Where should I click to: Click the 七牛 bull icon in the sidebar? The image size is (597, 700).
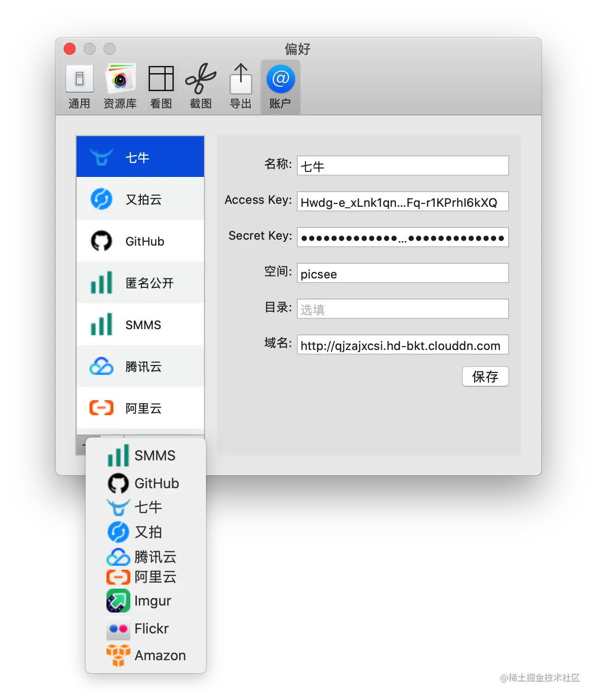pyautogui.click(x=101, y=157)
